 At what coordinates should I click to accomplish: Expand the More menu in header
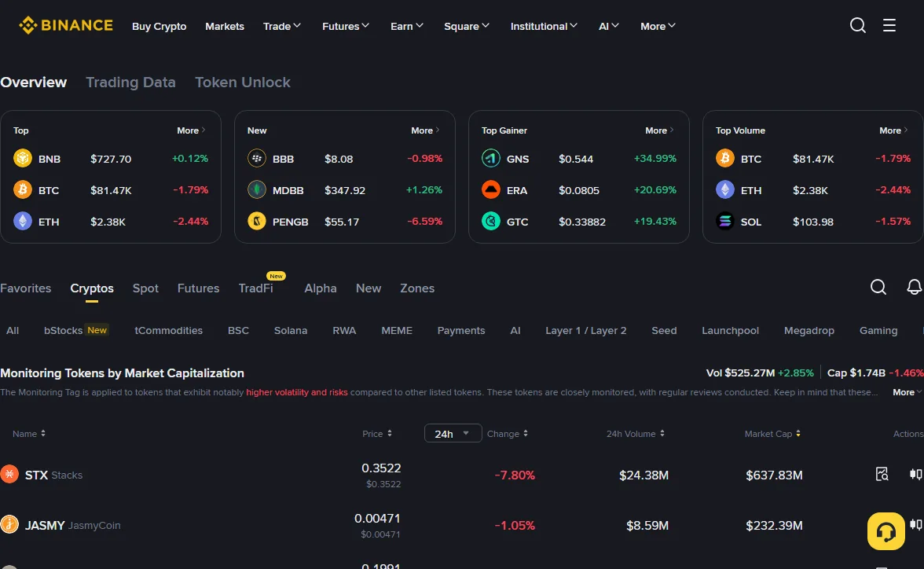tap(658, 26)
